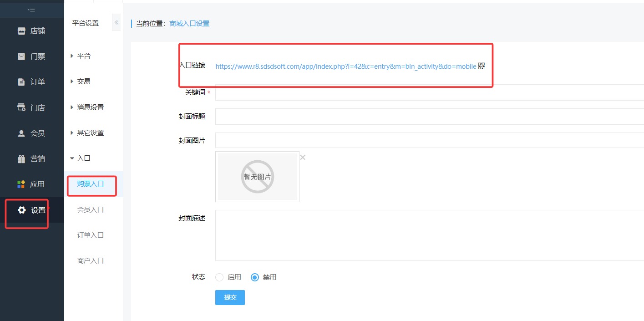The width and height of the screenshot is (644, 321).
Task: Expand the 消息设置 submenu arrow
Action: [x=72, y=107]
